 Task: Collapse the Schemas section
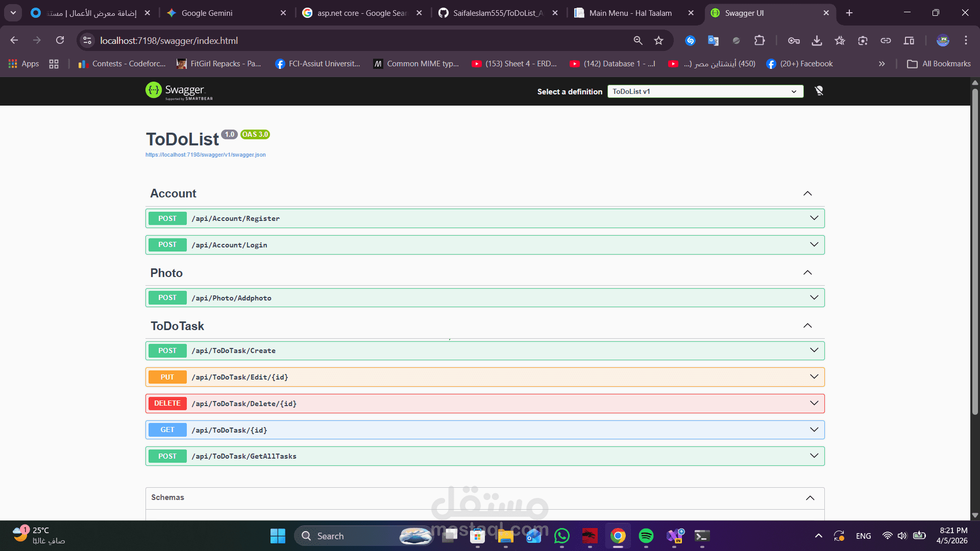[x=810, y=498]
